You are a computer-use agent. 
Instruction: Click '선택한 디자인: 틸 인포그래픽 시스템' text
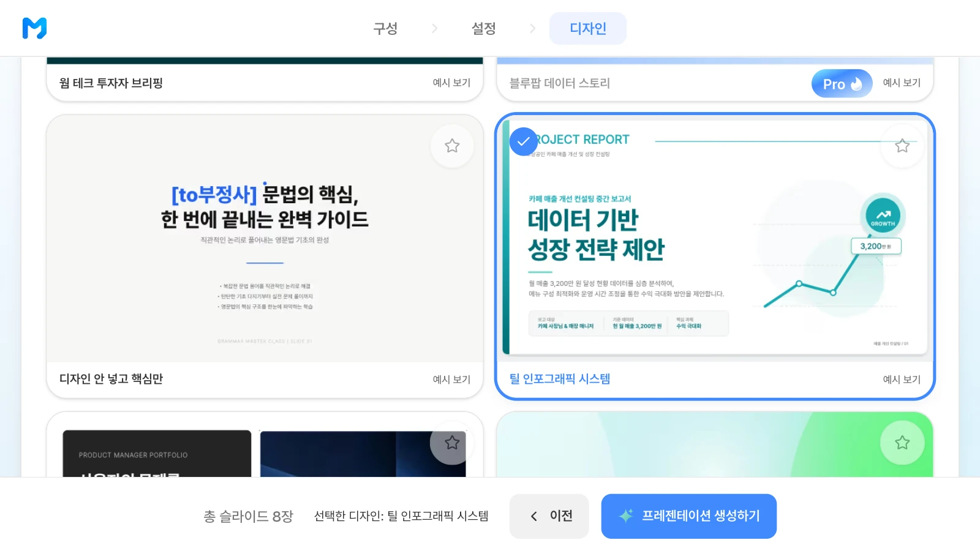click(x=401, y=516)
